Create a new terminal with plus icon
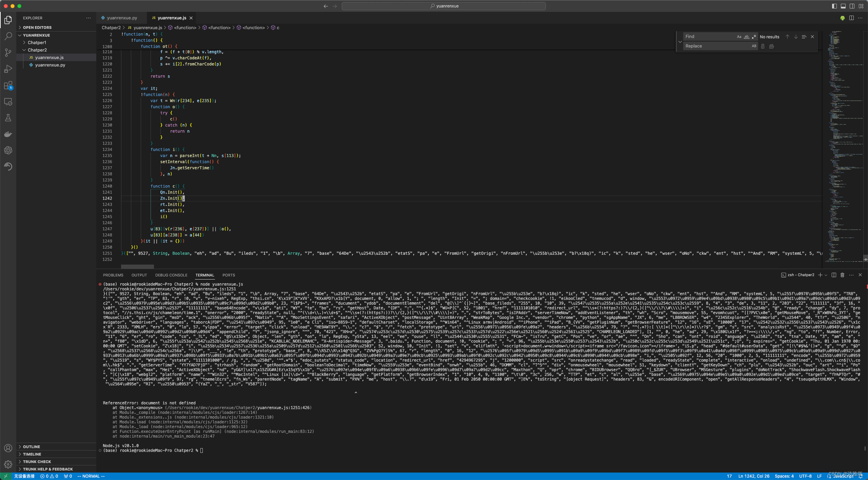The image size is (868, 480). coord(820,275)
